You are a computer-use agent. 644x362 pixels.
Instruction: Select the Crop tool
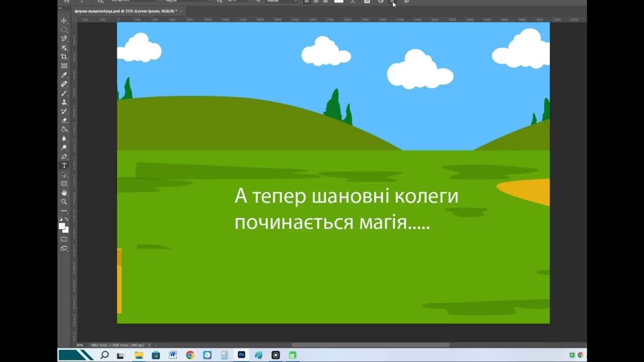point(64,57)
